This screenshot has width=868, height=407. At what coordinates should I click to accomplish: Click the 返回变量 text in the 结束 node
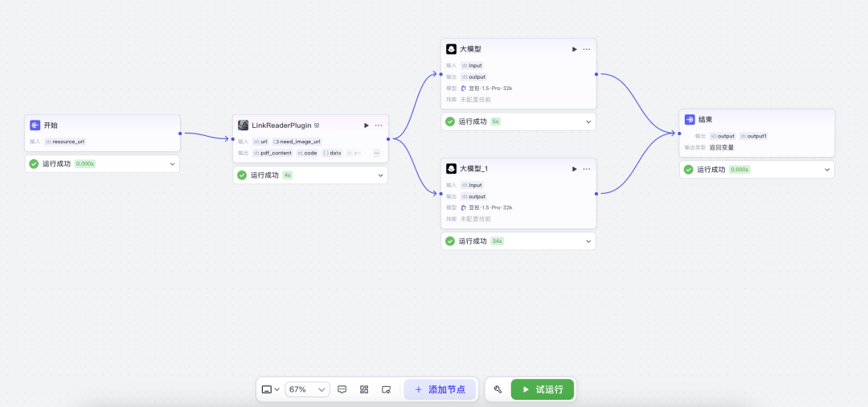coord(721,148)
